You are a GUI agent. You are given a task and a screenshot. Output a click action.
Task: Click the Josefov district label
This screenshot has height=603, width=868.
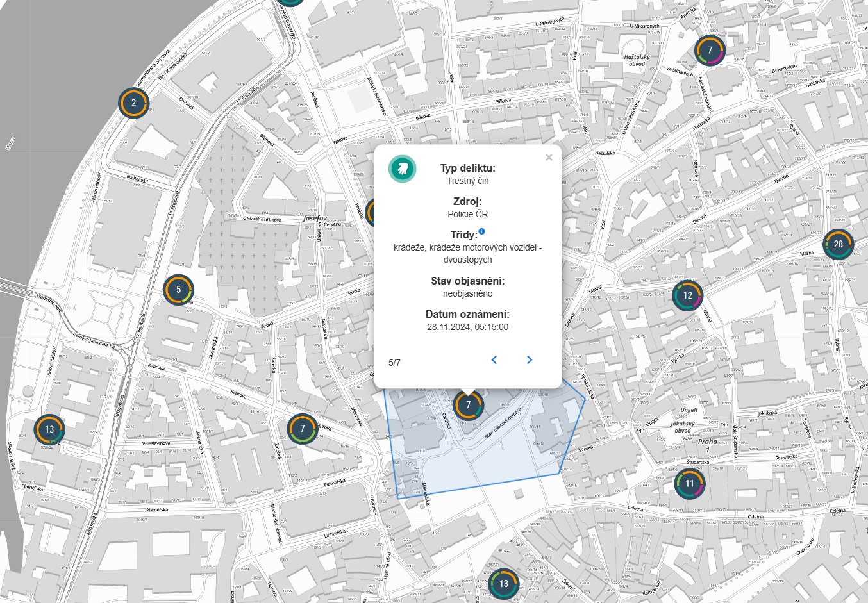(x=315, y=219)
